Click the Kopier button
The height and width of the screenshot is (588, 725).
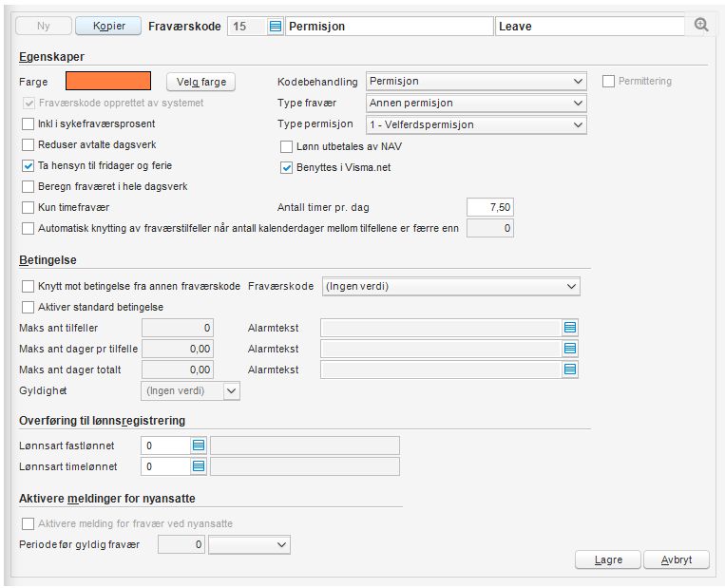(108, 26)
